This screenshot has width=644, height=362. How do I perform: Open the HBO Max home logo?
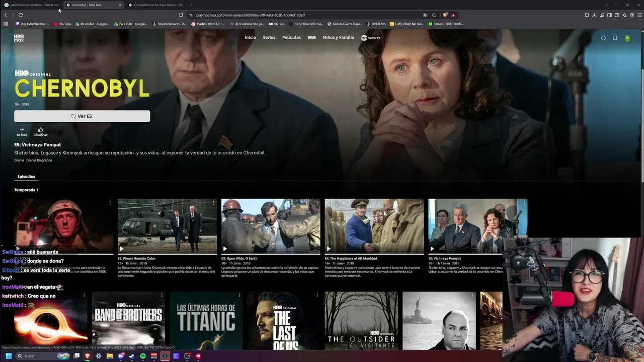19,38
